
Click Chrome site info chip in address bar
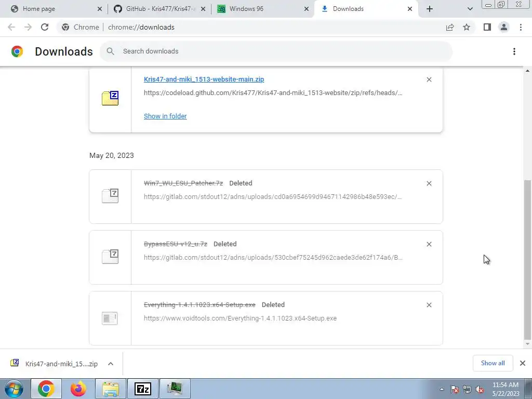point(81,27)
